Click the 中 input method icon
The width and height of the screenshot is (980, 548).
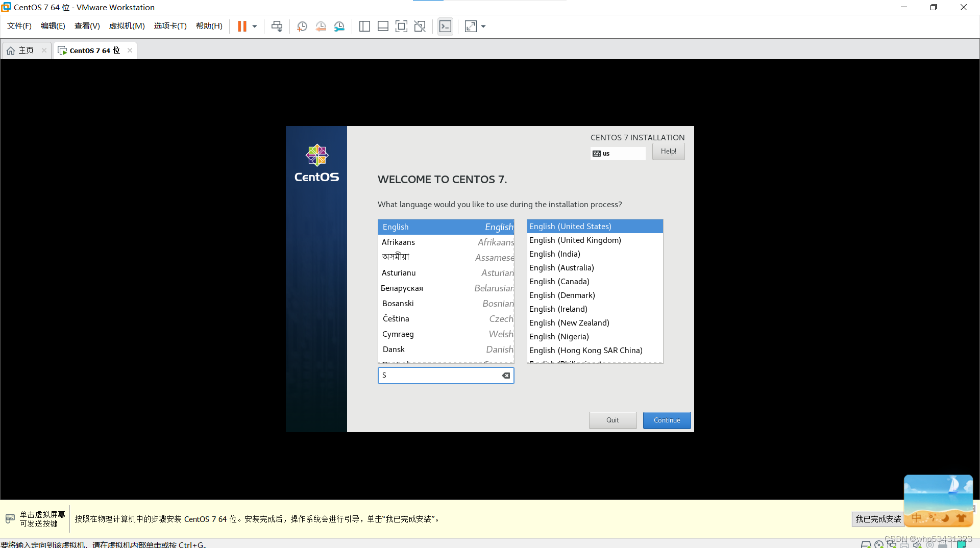(x=917, y=518)
